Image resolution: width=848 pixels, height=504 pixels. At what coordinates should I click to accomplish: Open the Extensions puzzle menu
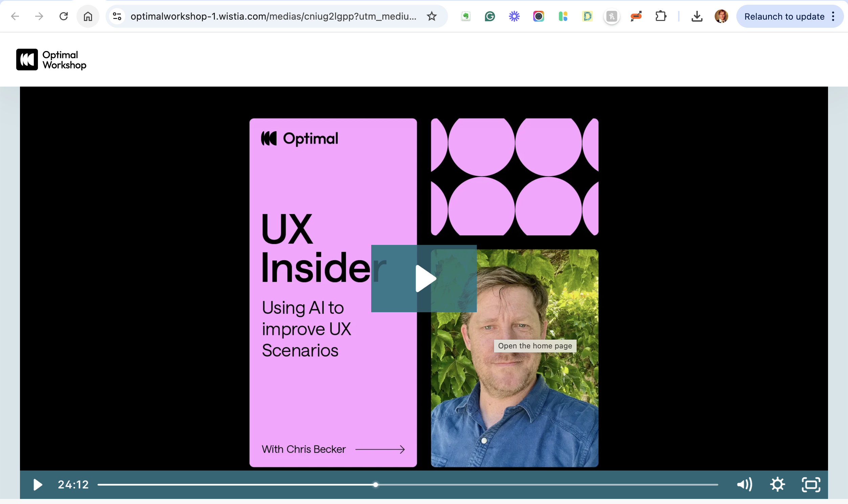click(661, 16)
